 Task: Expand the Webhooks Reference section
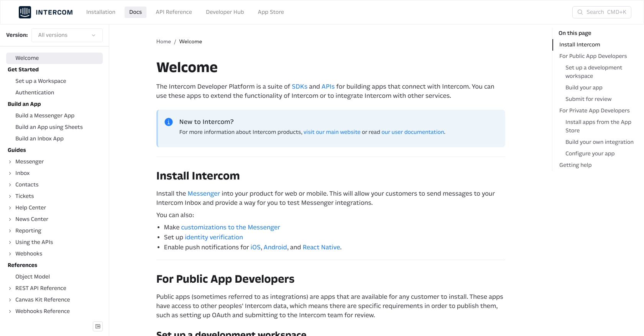coord(10,311)
